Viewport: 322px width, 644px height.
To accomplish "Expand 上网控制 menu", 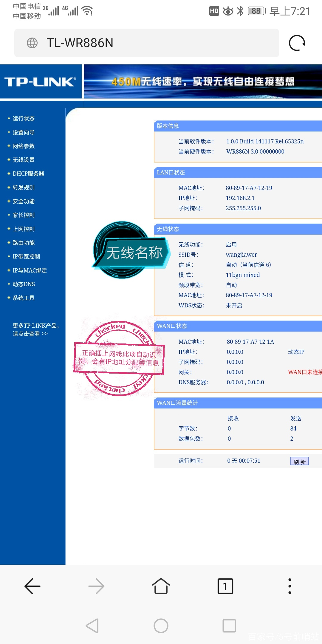I will [24, 229].
